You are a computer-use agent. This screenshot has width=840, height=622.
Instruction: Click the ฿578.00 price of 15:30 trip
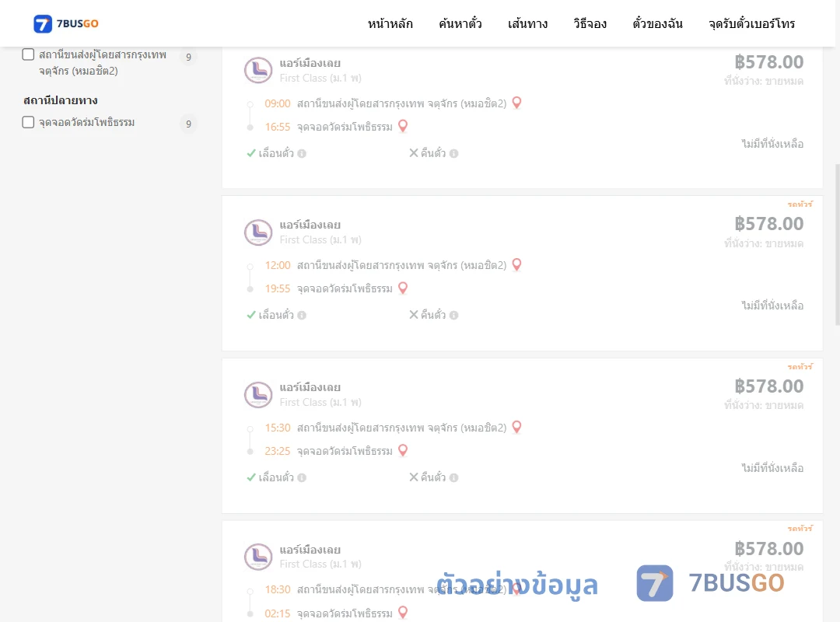(x=768, y=386)
